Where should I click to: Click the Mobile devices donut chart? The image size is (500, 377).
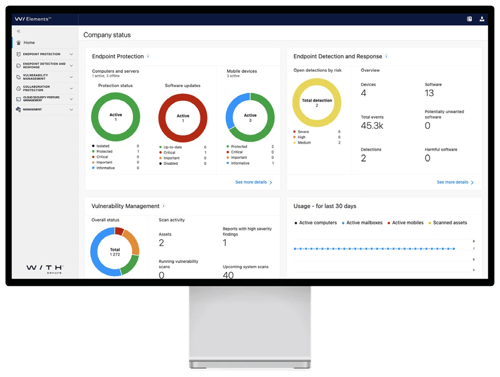[x=250, y=117]
